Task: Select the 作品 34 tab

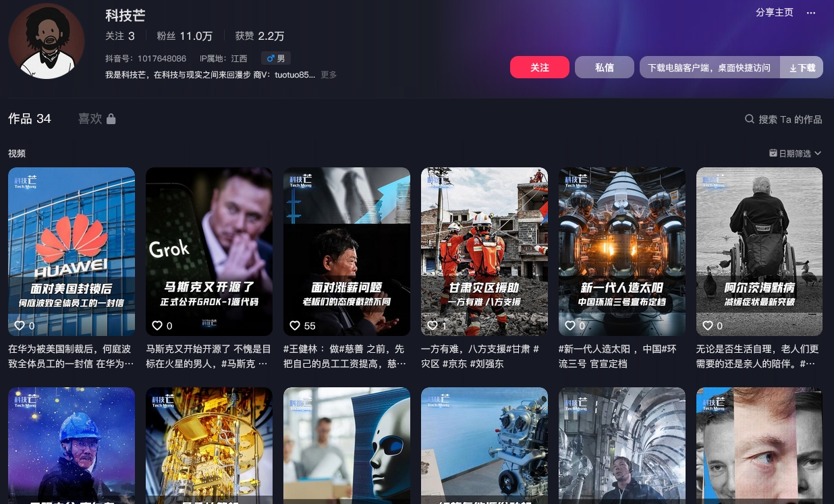Action: click(x=30, y=119)
